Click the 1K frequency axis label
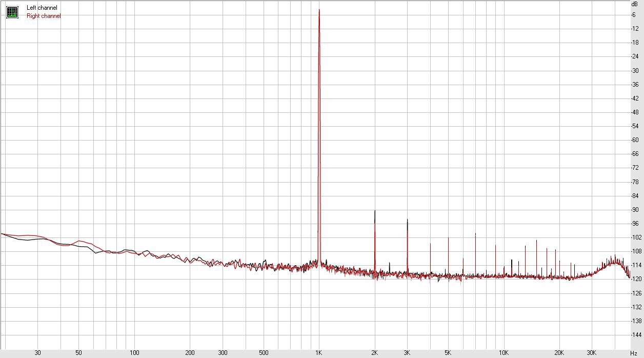 [319, 353]
